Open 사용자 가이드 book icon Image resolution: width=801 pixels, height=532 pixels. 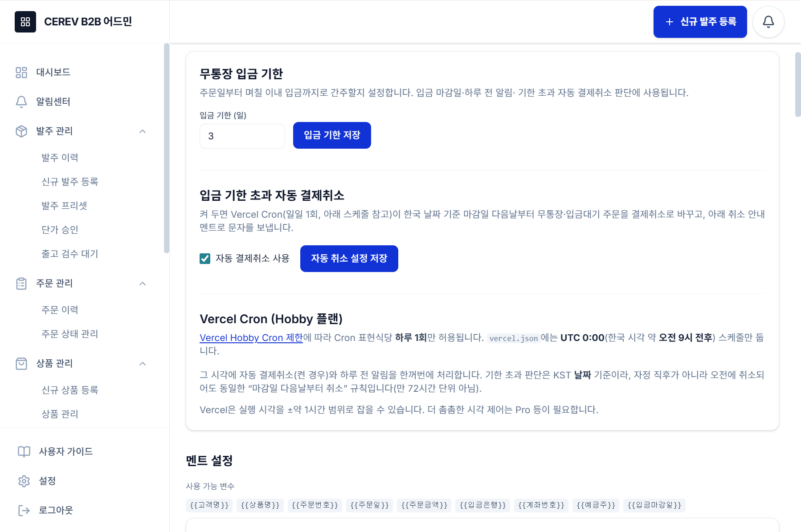point(23,451)
